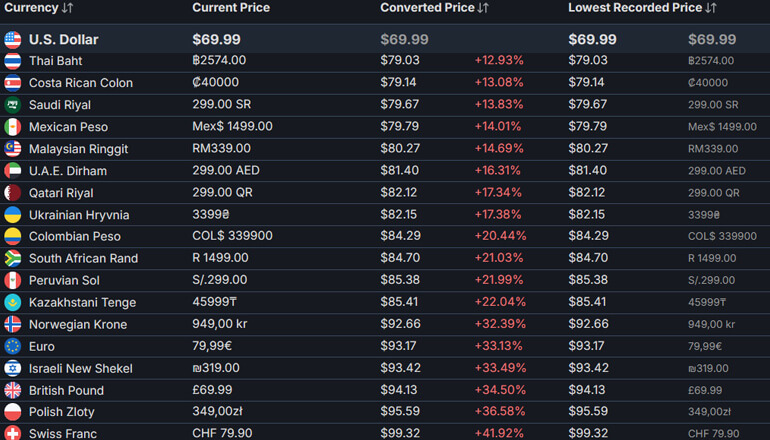Click the Euro flag icon
Viewport: 770px width, 440px height.
pyautogui.click(x=12, y=346)
